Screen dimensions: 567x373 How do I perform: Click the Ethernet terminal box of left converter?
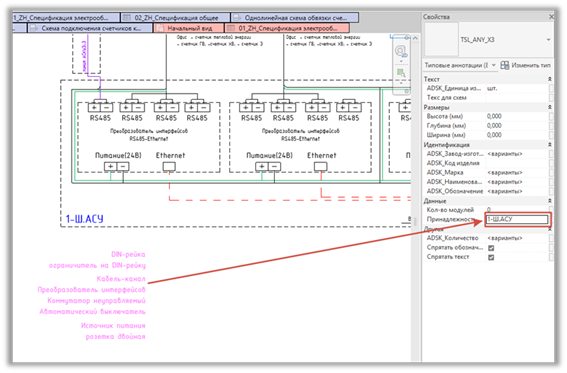point(169,167)
